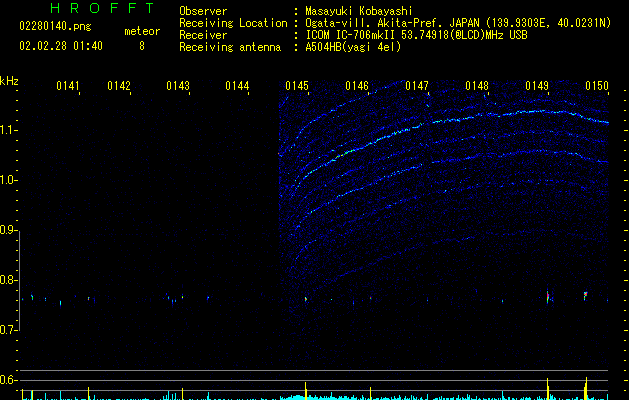Click the kHz axis unit label
This screenshot has width=629, height=400.
pyautogui.click(x=9, y=81)
